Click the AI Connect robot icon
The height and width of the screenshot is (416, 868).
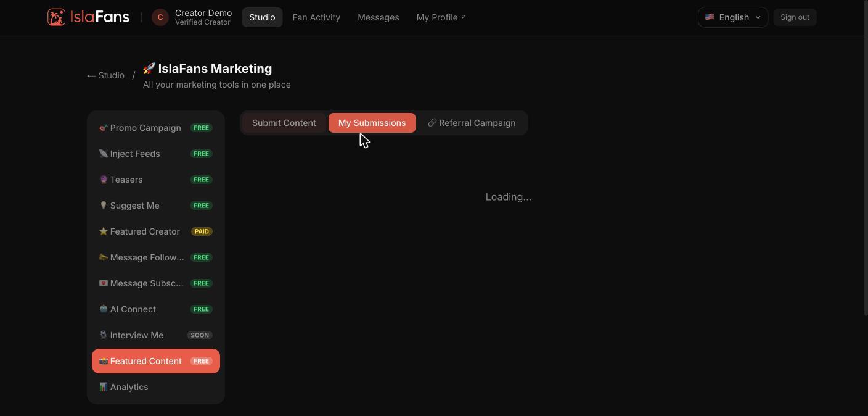point(104,309)
